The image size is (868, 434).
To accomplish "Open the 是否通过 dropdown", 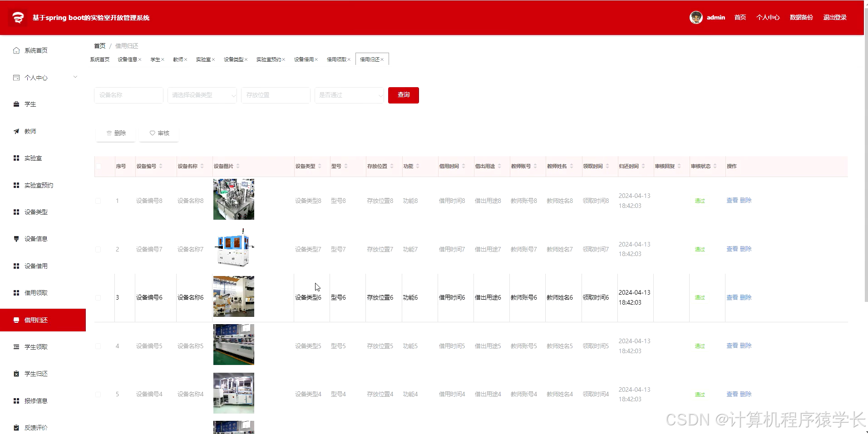I will (349, 95).
